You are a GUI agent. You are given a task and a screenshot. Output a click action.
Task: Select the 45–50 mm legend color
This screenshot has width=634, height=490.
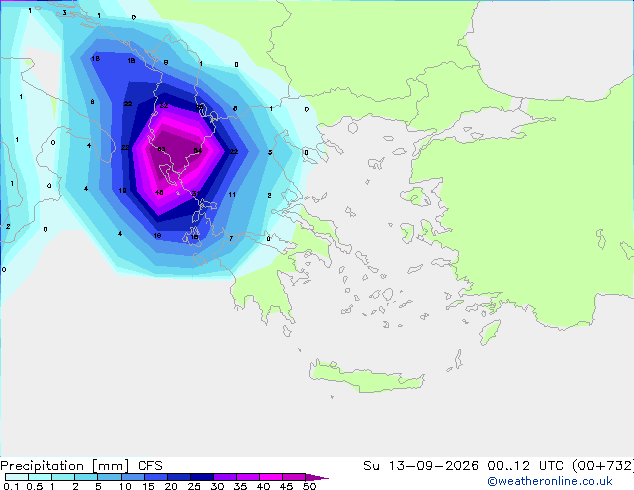coord(294,477)
